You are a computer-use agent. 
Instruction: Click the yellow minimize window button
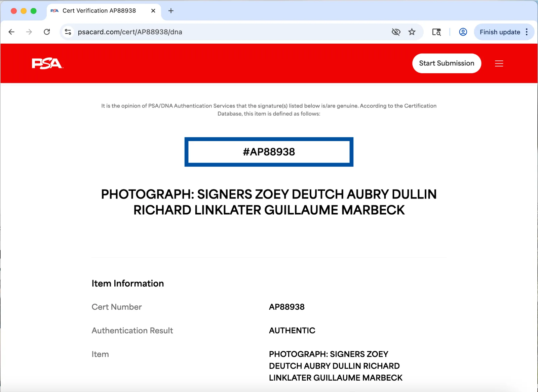(x=24, y=11)
